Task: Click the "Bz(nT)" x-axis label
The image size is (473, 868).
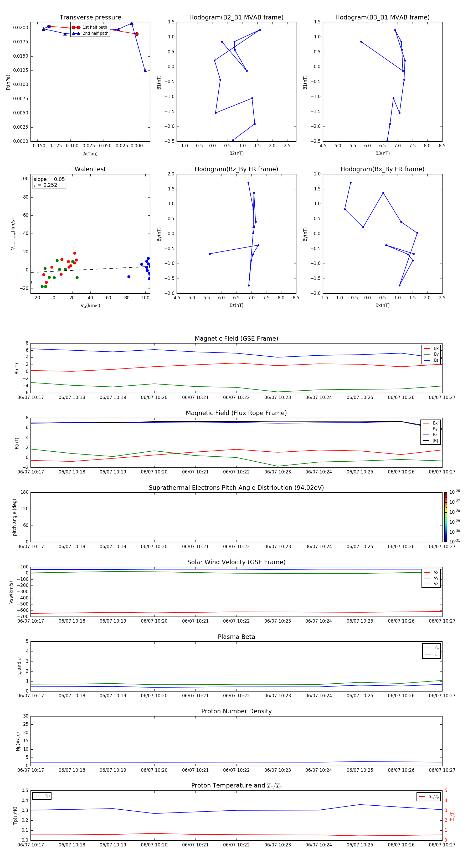Action: point(236,305)
